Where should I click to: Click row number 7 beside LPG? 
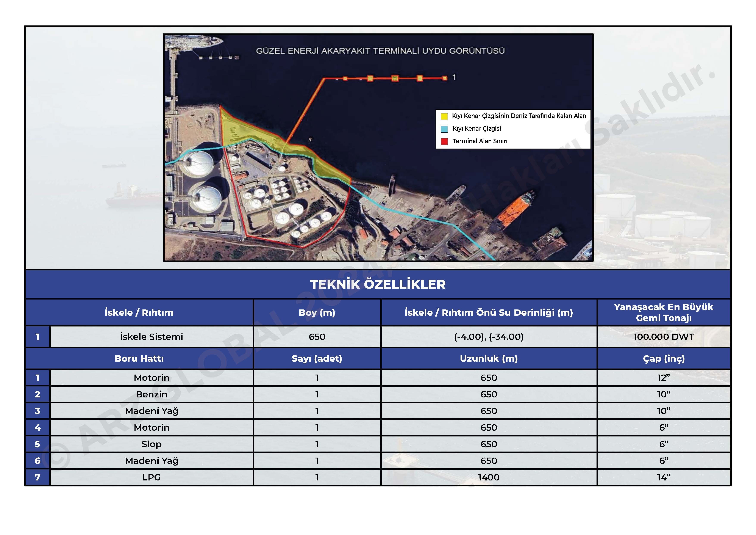coord(37,477)
